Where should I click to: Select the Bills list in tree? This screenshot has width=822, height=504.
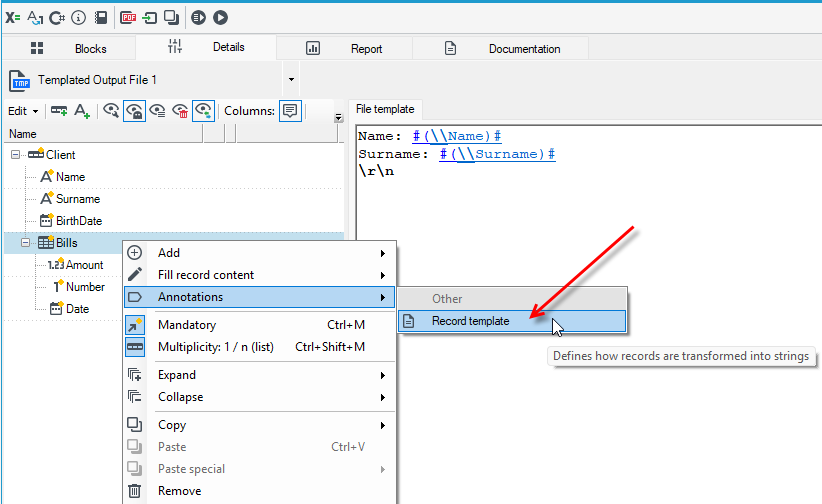(x=67, y=243)
